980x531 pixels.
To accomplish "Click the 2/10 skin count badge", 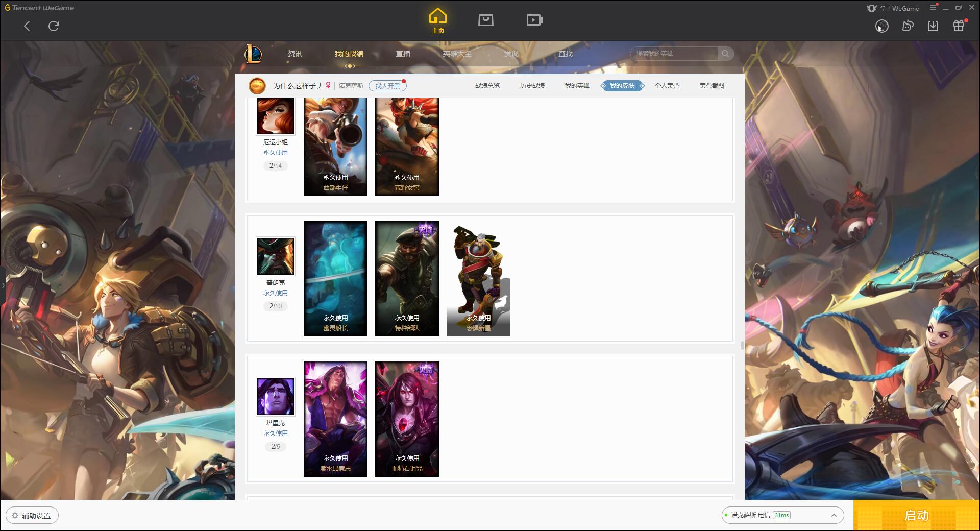I will (276, 306).
